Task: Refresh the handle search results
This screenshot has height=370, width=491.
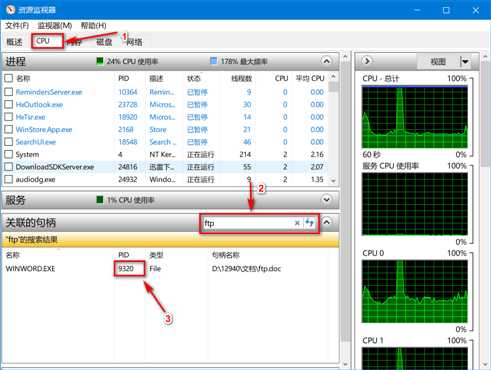Action: click(310, 223)
